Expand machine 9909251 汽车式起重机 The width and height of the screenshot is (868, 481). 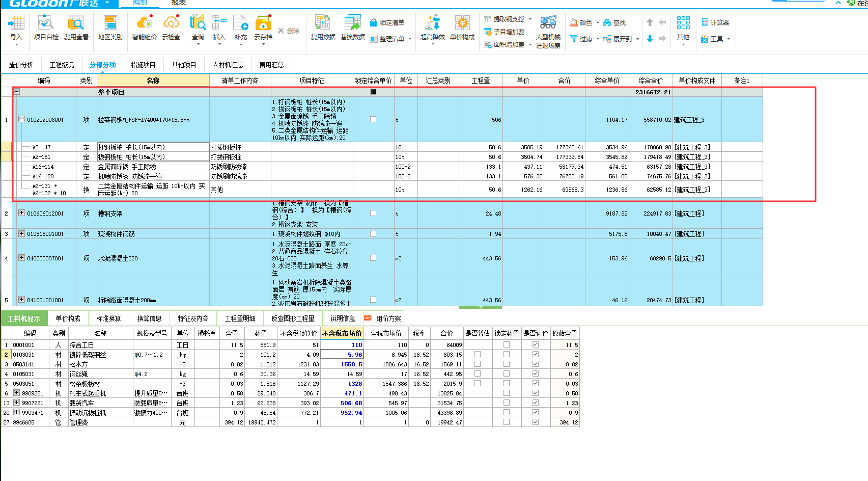point(16,393)
